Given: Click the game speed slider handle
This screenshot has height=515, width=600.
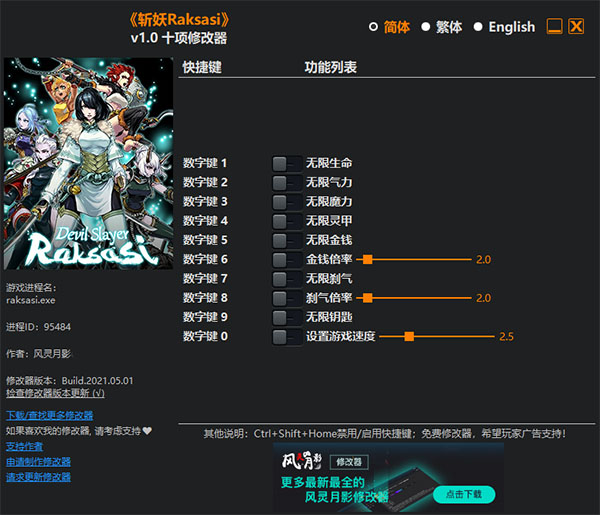Looking at the screenshot, I should pyautogui.click(x=408, y=337).
